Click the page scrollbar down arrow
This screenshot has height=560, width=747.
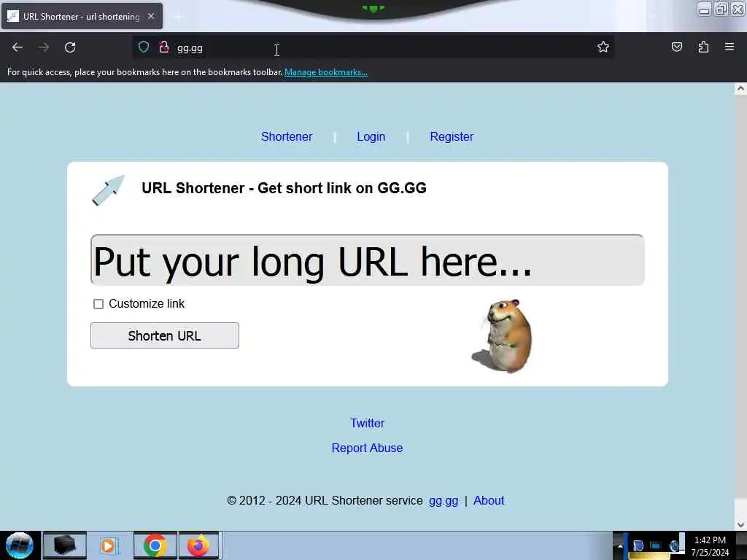pyautogui.click(x=740, y=525)
